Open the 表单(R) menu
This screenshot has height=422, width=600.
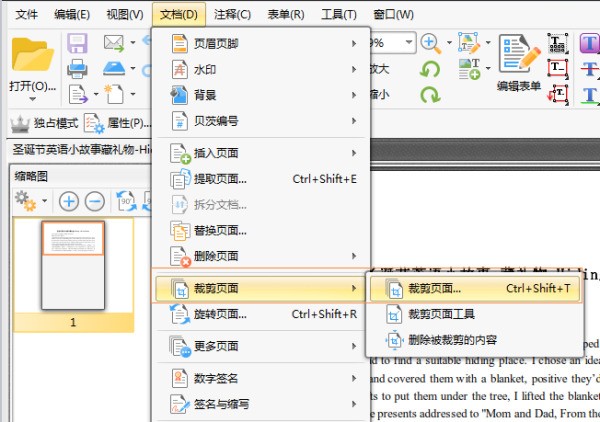pos(286,15)
